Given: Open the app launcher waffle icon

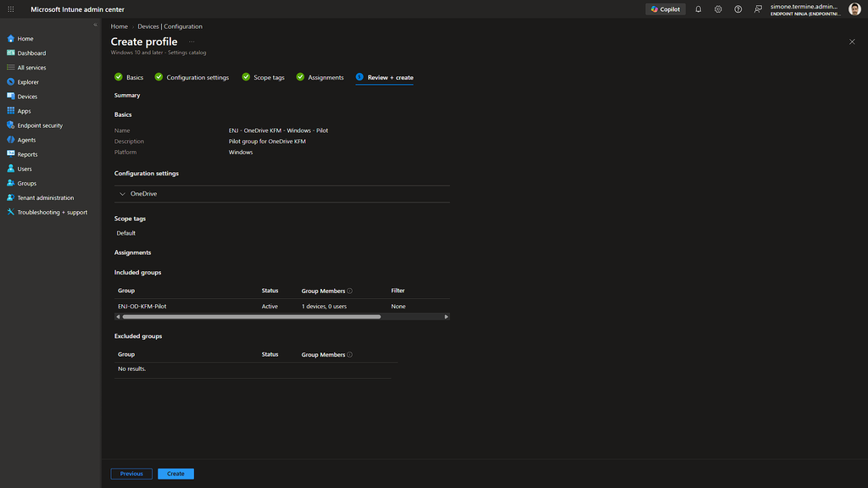Looking at the screenshot, I should coord(10,9).
